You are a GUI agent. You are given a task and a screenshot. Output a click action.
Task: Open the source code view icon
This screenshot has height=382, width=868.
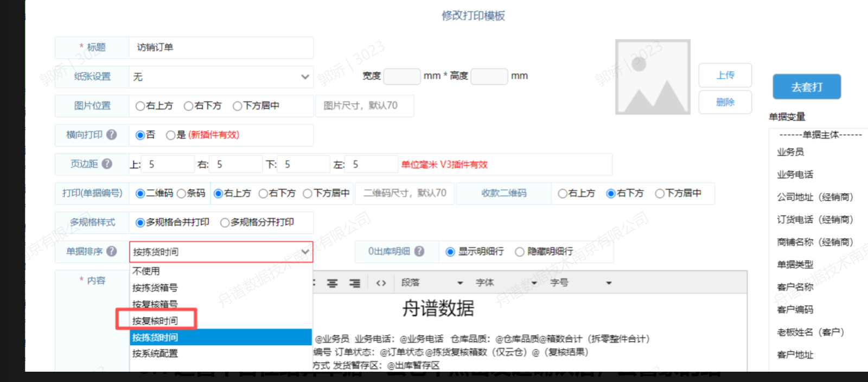tap(381, 283)
